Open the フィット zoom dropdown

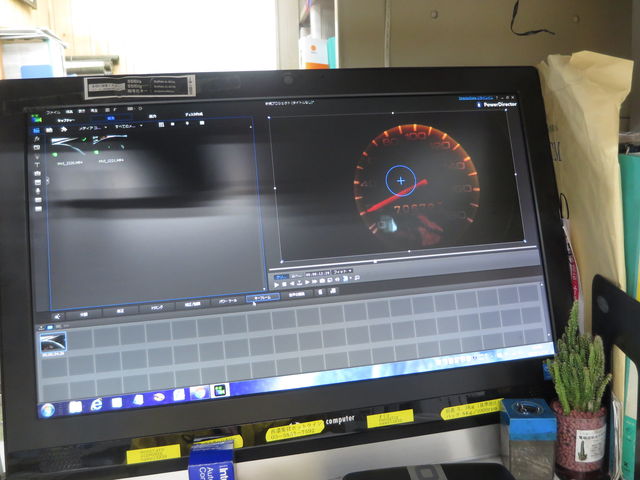point(342,271)
